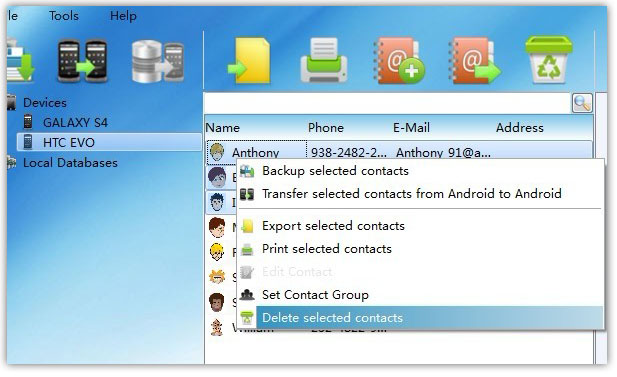
Task: Click the Transfer menu entry phones icon
Action: coord(247,194)
